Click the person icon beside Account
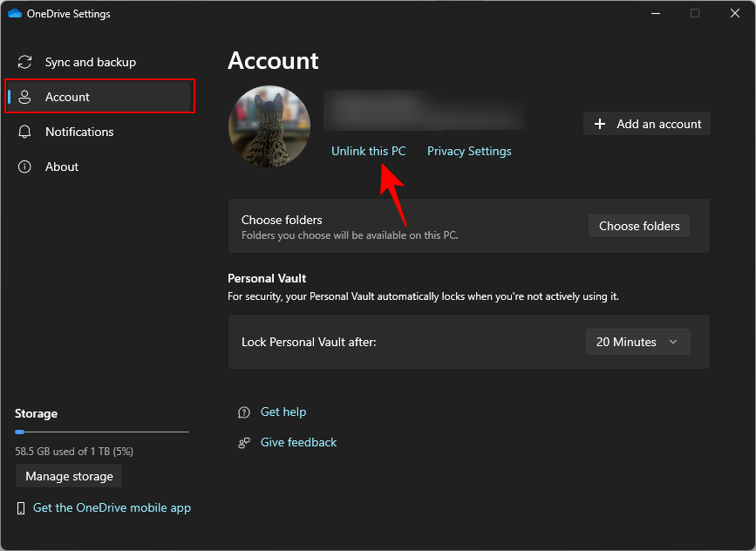 click(x=24, y=97)
